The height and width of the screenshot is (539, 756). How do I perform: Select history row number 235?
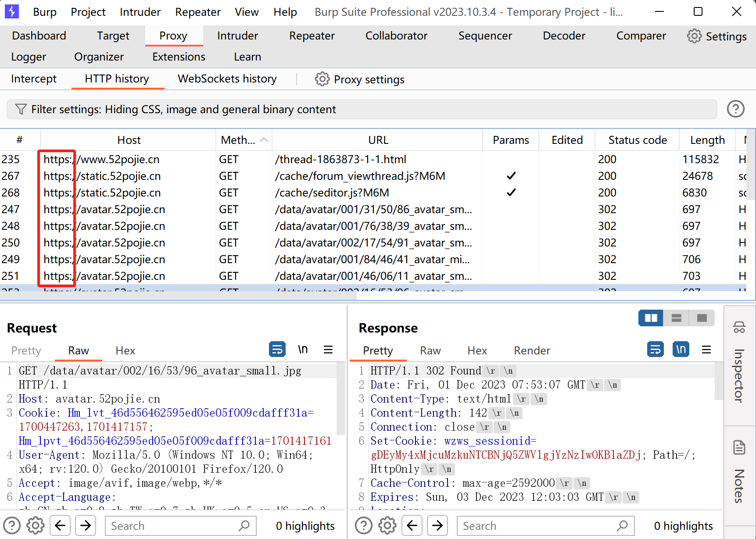373,159
